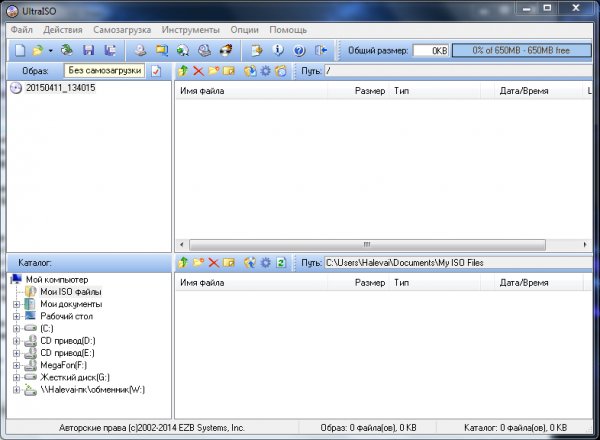Sort Образ pane list by Размер column
Viewport: 600px width, 440px height.
click(x=358, y=91)
